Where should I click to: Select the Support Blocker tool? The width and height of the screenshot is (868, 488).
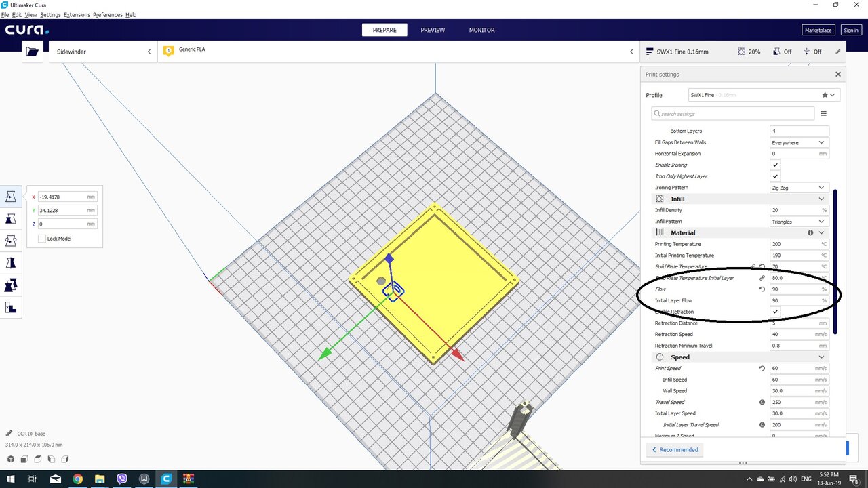(11, 308)
